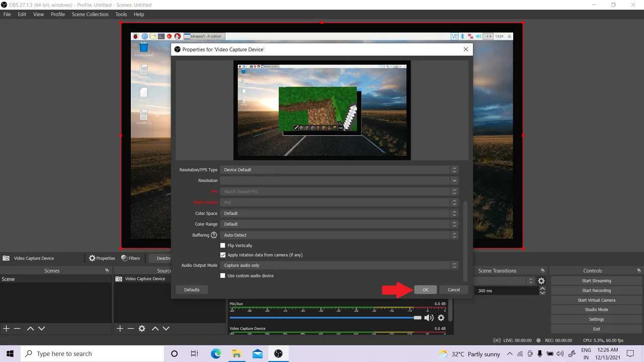Click Cancel in Properties dialog
The height and width of the screenshot is (362, 644).
click(x=454, y=290)
